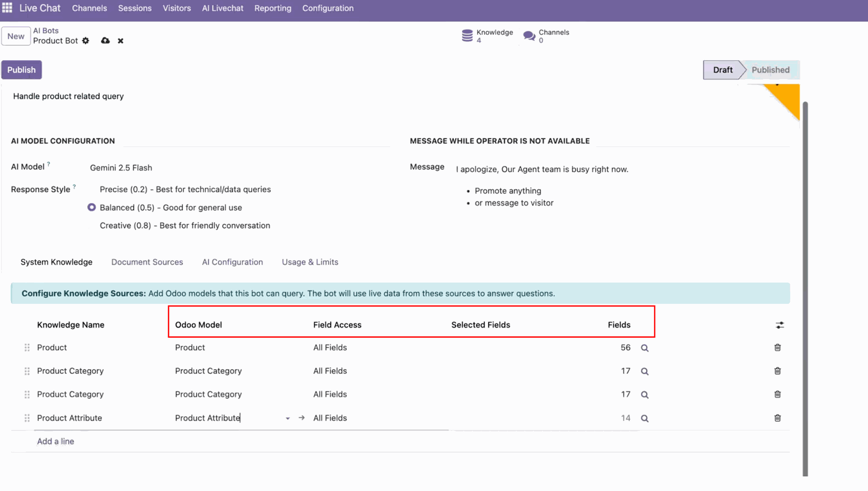Click the Publish button
The image size is (868, 491).
(x=21, y=70)
